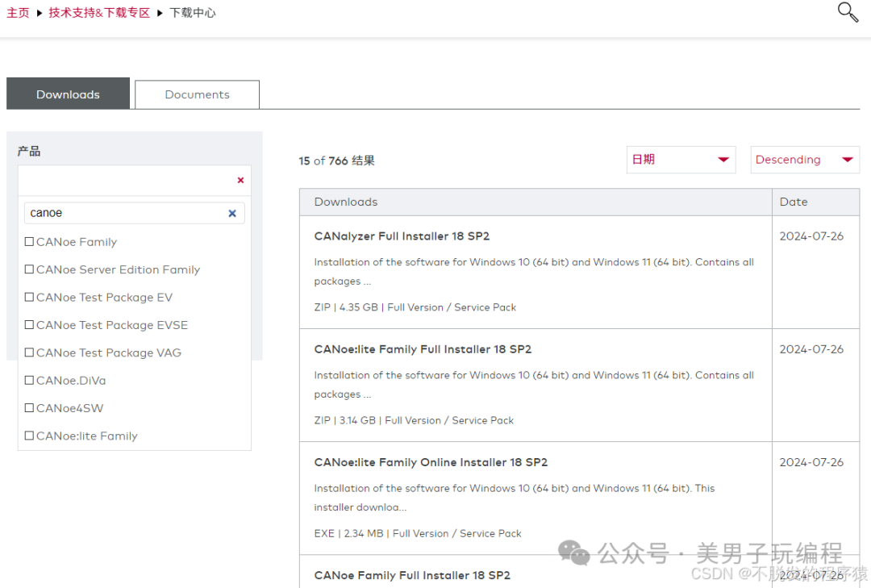Click the 15 of 766 结果 count
The image size is (871, 588).
[x=336, y=161]
